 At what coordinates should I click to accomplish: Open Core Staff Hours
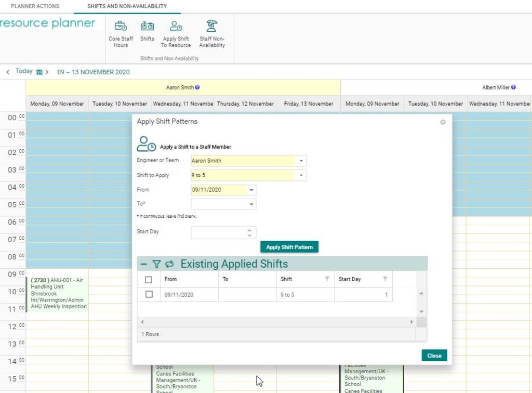121,35
